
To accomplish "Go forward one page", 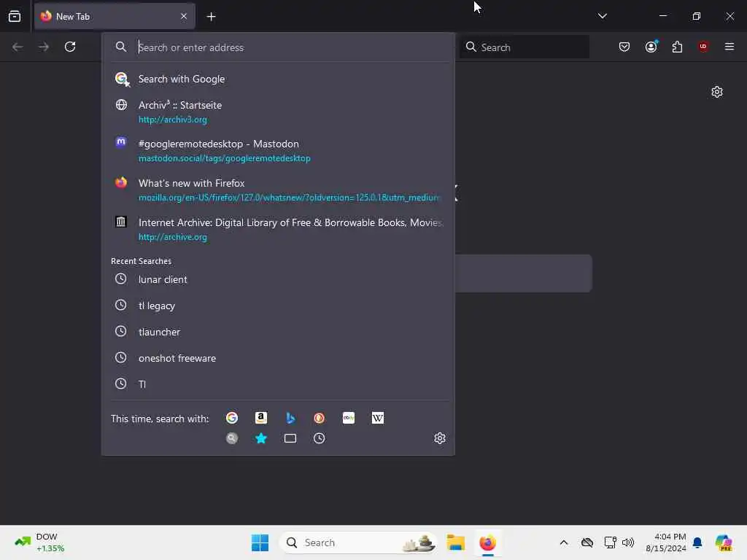I will [44, 47].
